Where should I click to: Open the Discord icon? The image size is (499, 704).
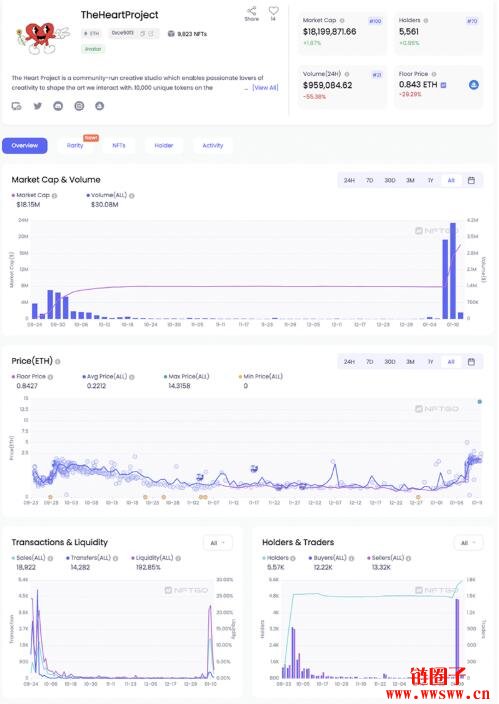(x=58, y=106)
